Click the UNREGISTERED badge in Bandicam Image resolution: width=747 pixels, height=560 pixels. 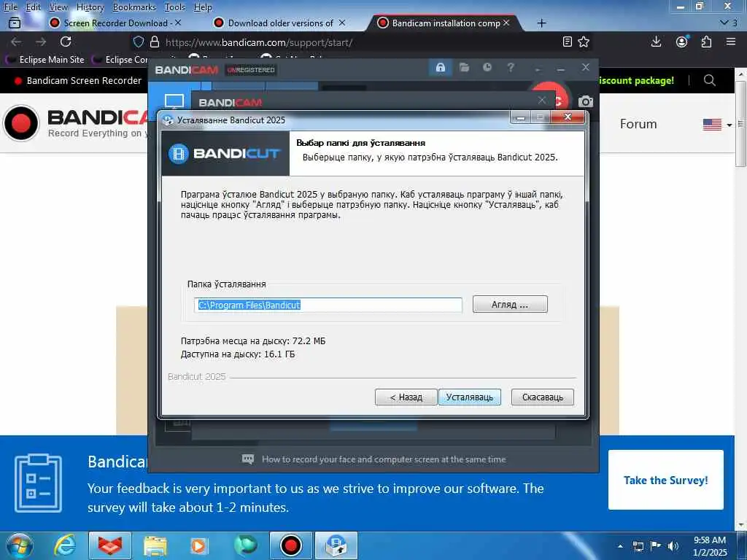[251, 70]
